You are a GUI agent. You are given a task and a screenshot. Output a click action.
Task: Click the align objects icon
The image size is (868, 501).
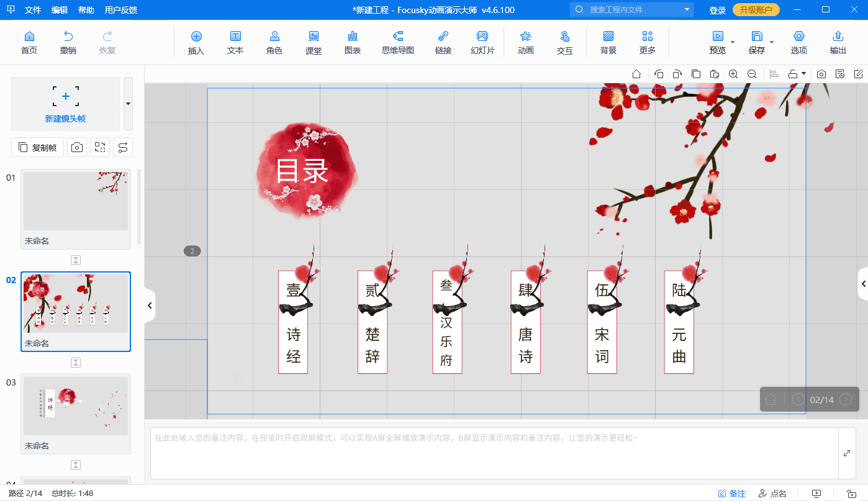774,74
